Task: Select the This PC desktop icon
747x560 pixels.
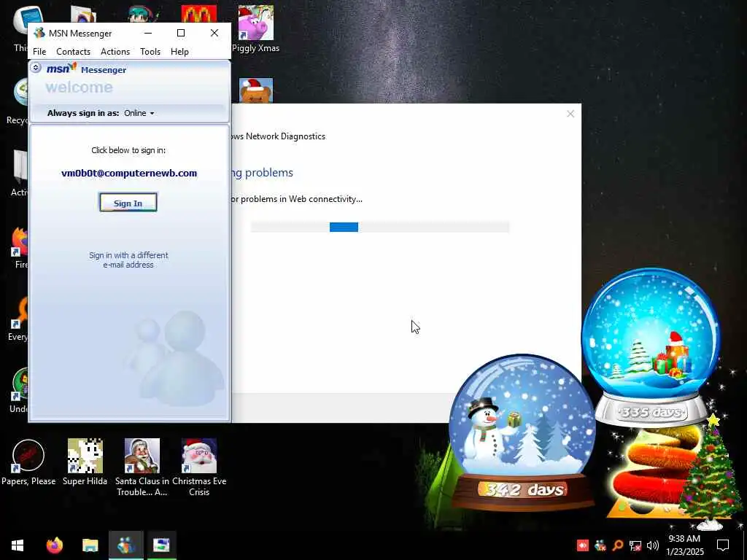Action: pos(21,28)
